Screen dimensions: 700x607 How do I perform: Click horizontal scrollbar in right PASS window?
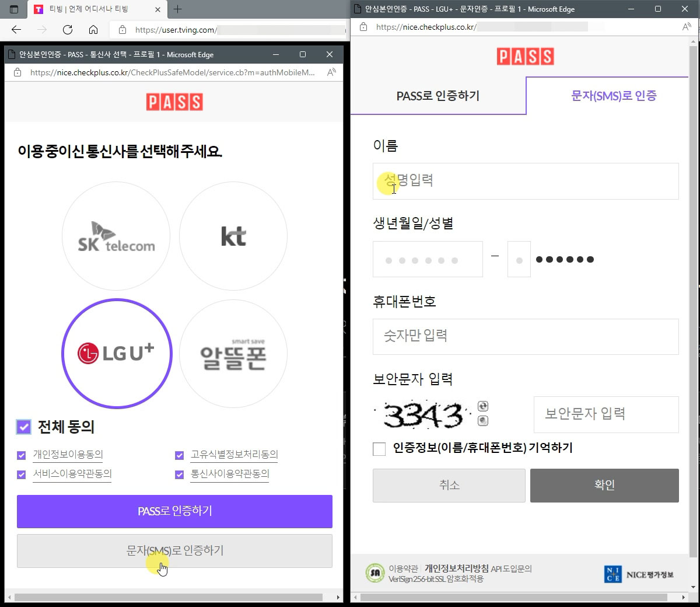click(x=514, y=597)
